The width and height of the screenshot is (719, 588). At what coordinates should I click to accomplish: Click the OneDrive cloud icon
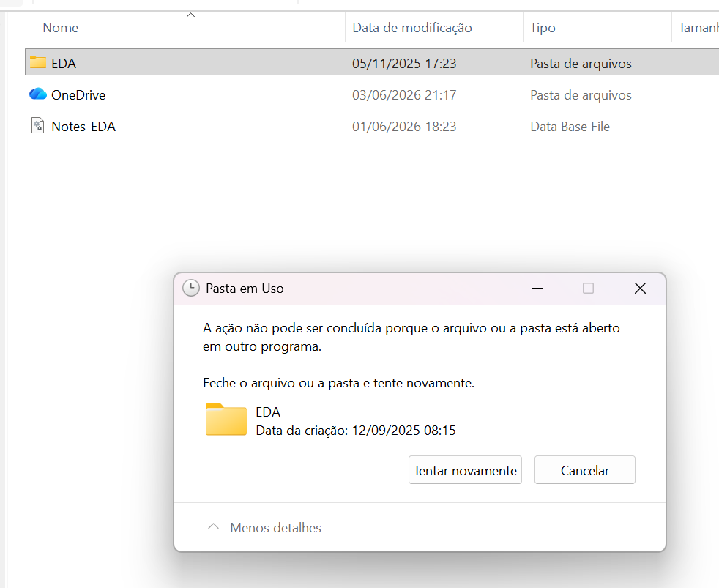coord(38,94)
